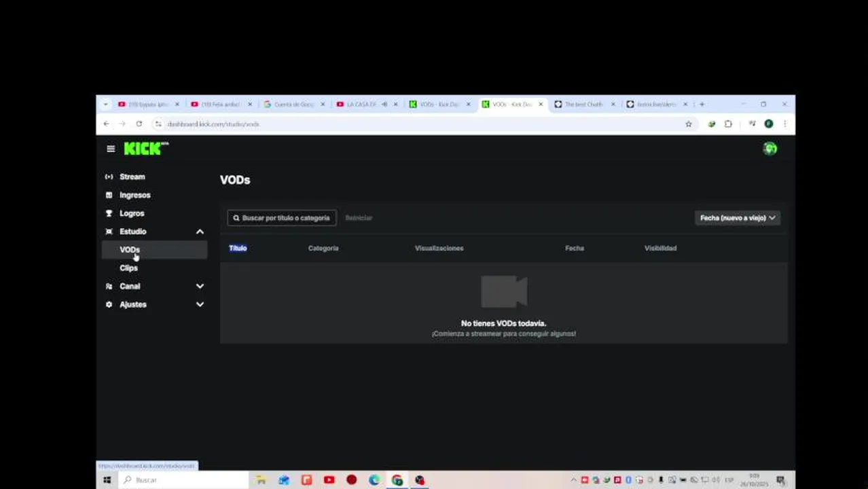The image size is (868, 489).
Task: Focus the search by title or category field
Action: 282,218
